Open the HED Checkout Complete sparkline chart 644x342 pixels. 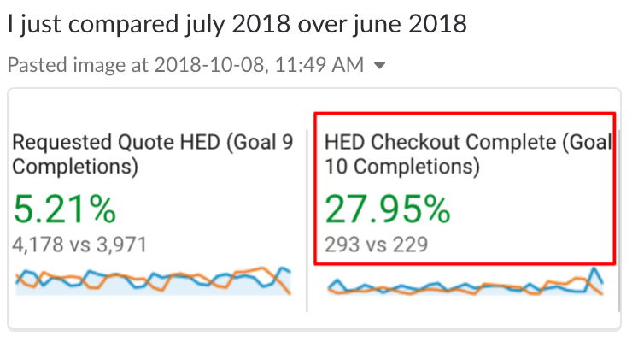466,284
